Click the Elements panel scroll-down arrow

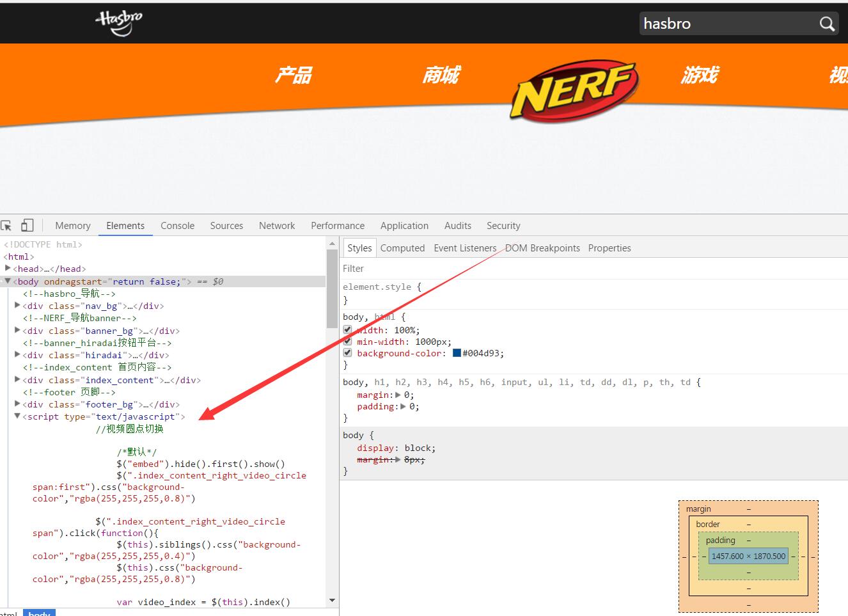pyautogui.click(x=332, y=601)
